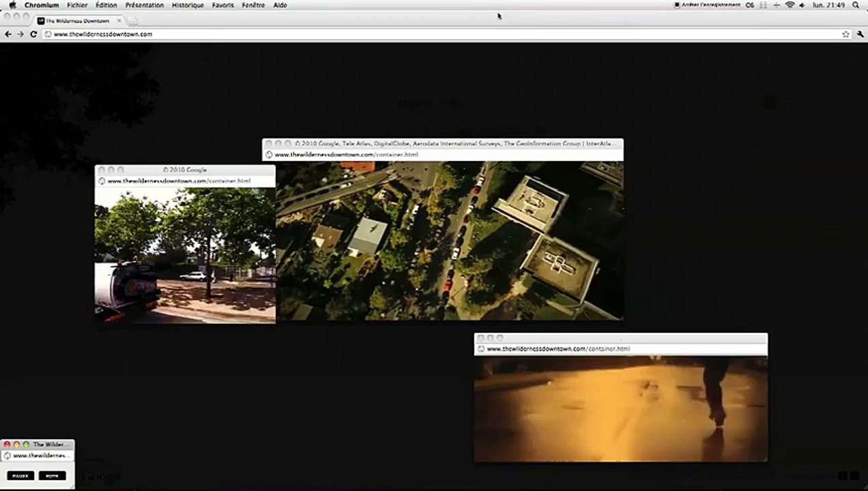Click the globe icon in aerial view popup
This screenshot has height=491, width=868.
tap(269, 155)
